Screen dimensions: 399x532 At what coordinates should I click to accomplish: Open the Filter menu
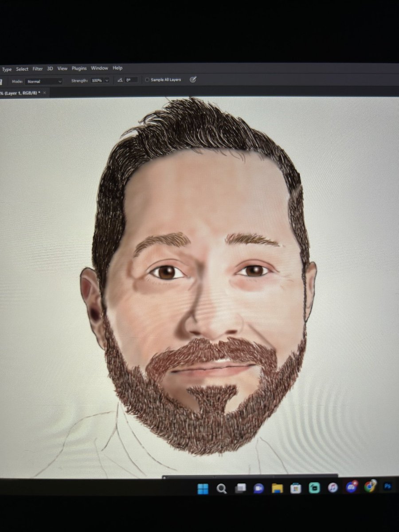pyautogui.click(x=37, y=69)
